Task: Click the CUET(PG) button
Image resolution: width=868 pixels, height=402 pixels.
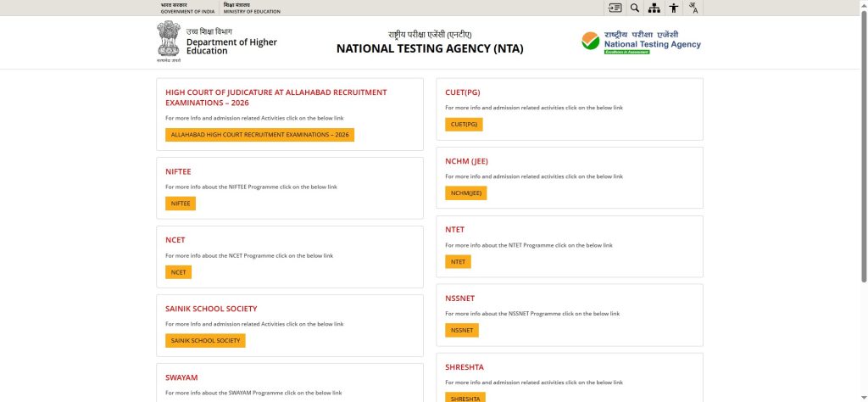Action: pyautogui.click(x=464, y=124)
